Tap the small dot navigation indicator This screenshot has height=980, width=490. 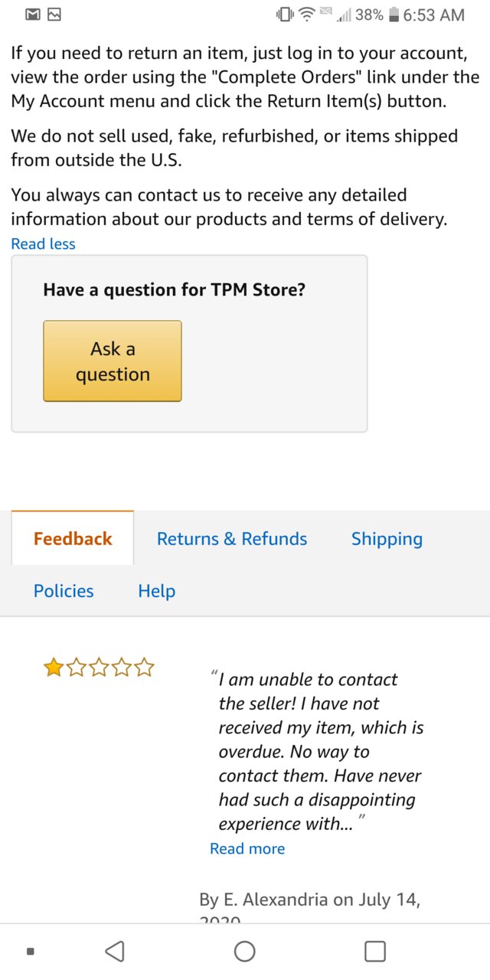tap(30, 952)
